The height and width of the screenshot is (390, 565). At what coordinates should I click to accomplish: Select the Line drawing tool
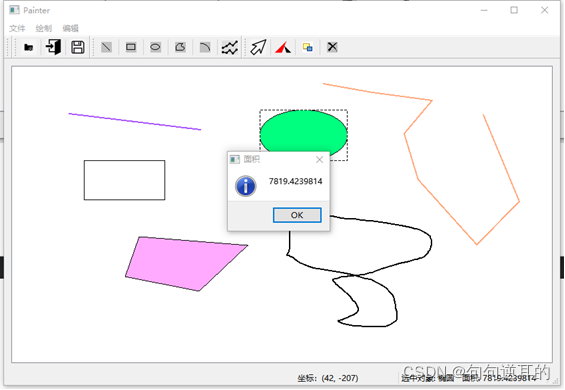click(106, 47)
